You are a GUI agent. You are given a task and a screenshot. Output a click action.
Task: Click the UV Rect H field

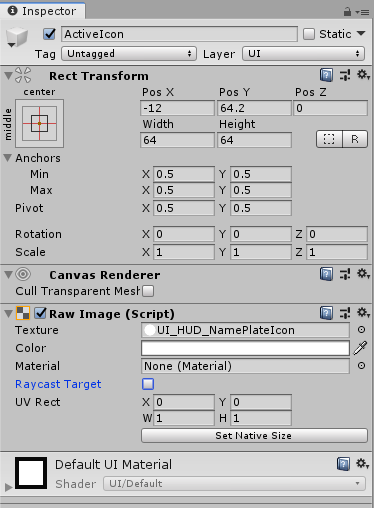[x=261, y=418]
